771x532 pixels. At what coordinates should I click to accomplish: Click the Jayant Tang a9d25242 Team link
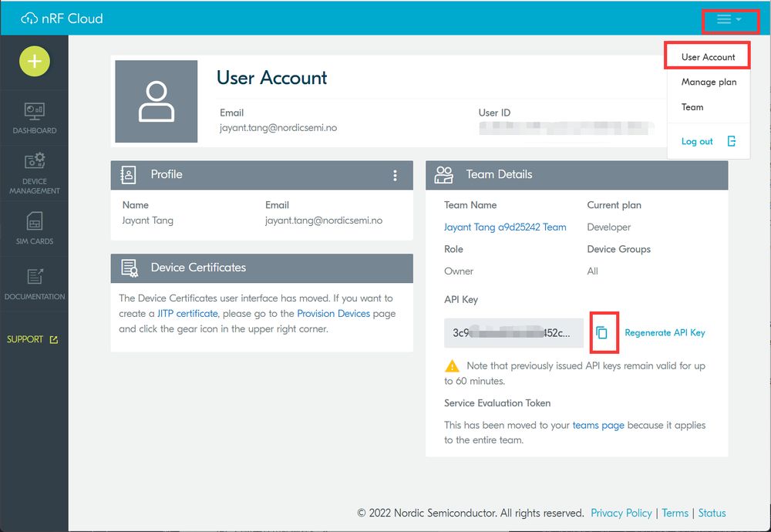pyautogui.click(x=505, y=227)
